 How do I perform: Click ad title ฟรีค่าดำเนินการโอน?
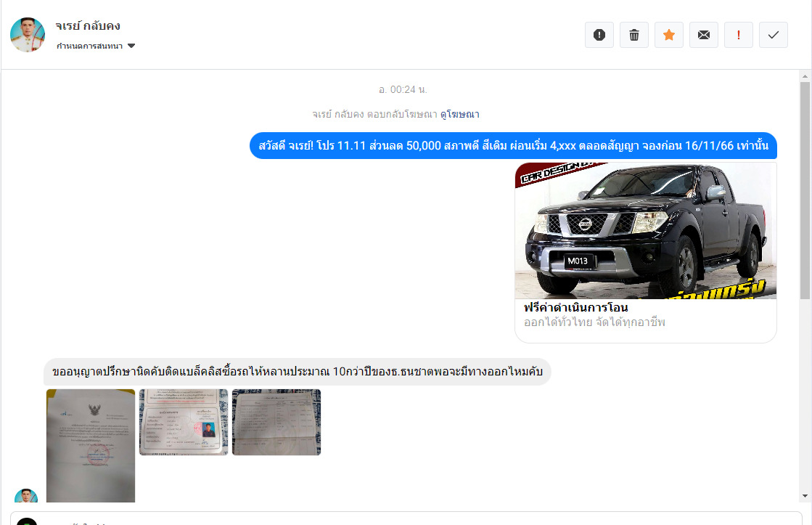coord(575,308)
